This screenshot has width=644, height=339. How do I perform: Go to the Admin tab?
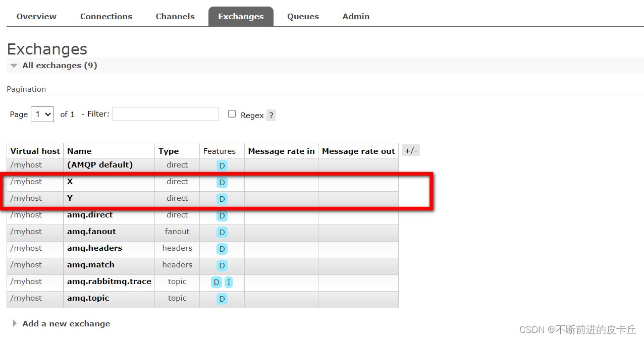356,17
